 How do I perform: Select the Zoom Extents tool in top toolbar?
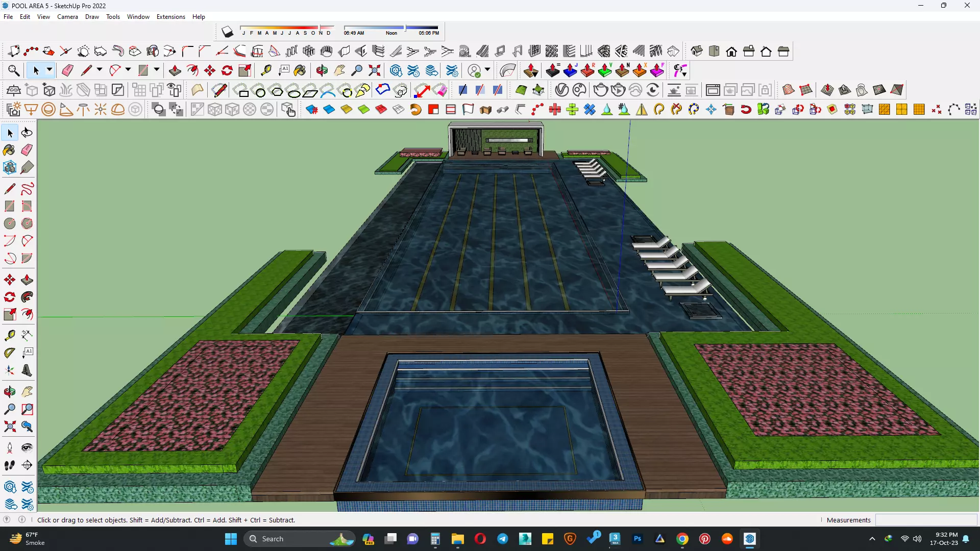[x=375, y=70]
